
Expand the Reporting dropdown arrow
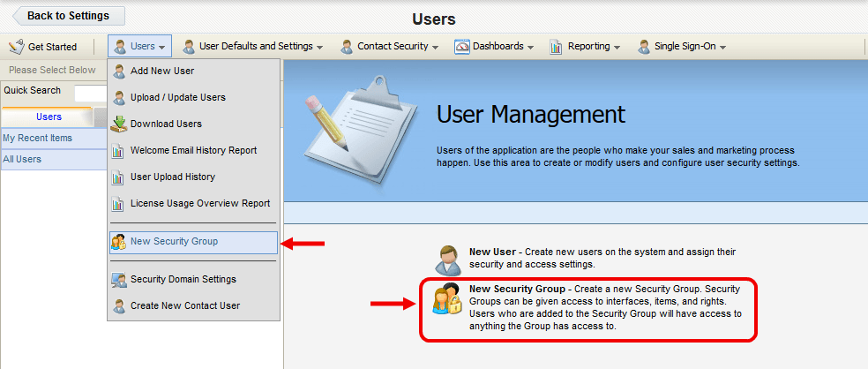tap(617, 48)
